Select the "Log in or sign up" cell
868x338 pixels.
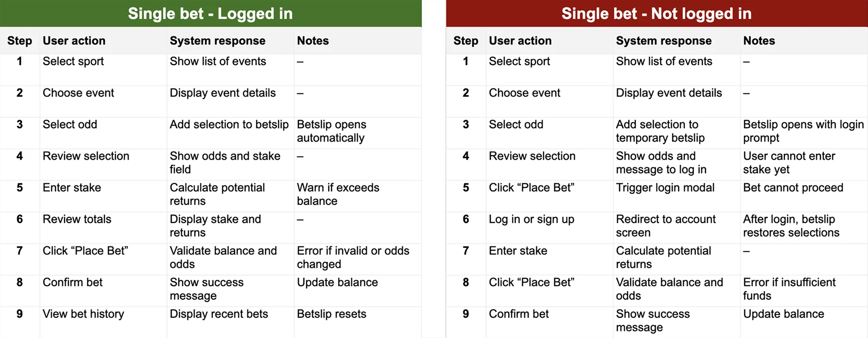click(531, 219)
